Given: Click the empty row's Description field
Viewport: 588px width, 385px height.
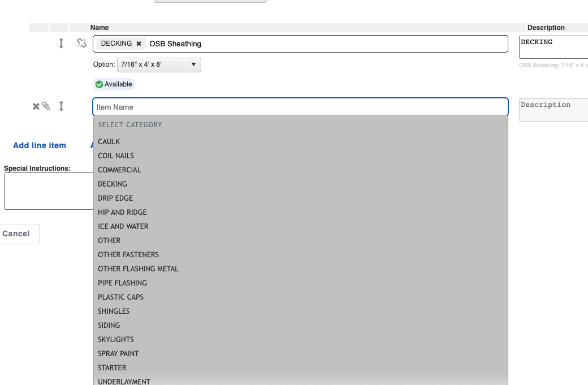Looking at the screenshot, I should [553, 110].
